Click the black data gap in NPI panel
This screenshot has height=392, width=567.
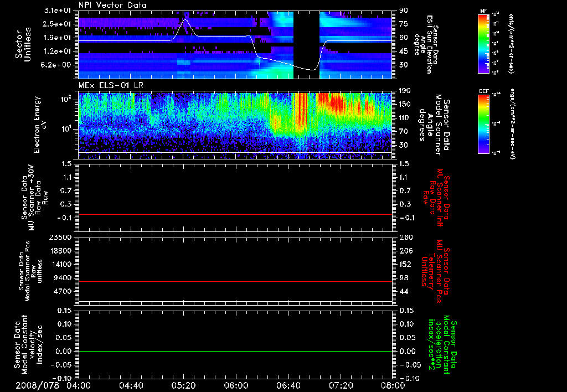[306, 44]
